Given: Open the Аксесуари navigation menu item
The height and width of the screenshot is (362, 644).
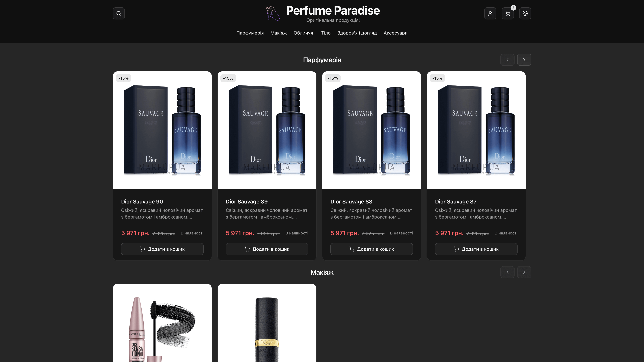Looking at the screenshot, I should [x=395, y=33].
